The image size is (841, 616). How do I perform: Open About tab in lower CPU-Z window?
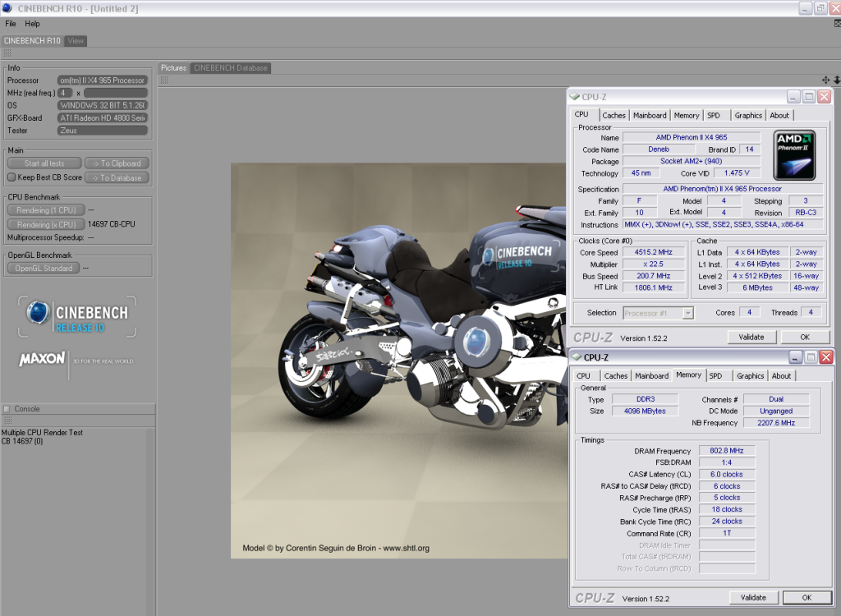pos(782,376)
